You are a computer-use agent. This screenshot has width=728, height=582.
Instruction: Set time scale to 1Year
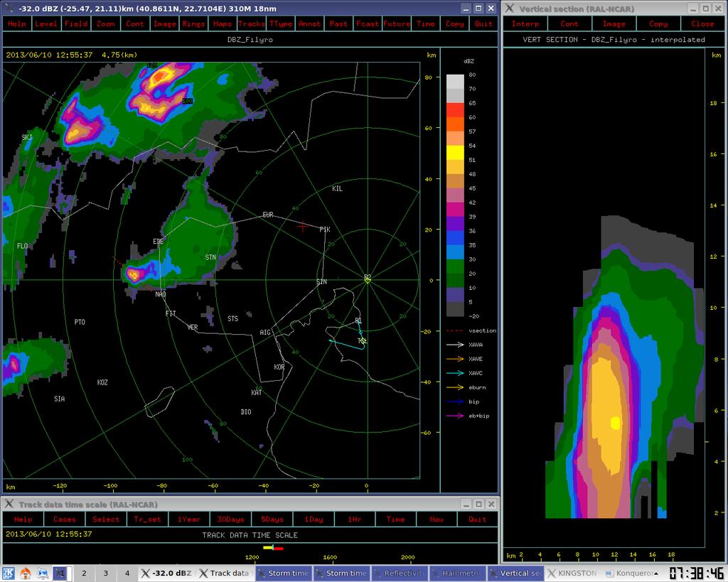[x=189, y=519]
